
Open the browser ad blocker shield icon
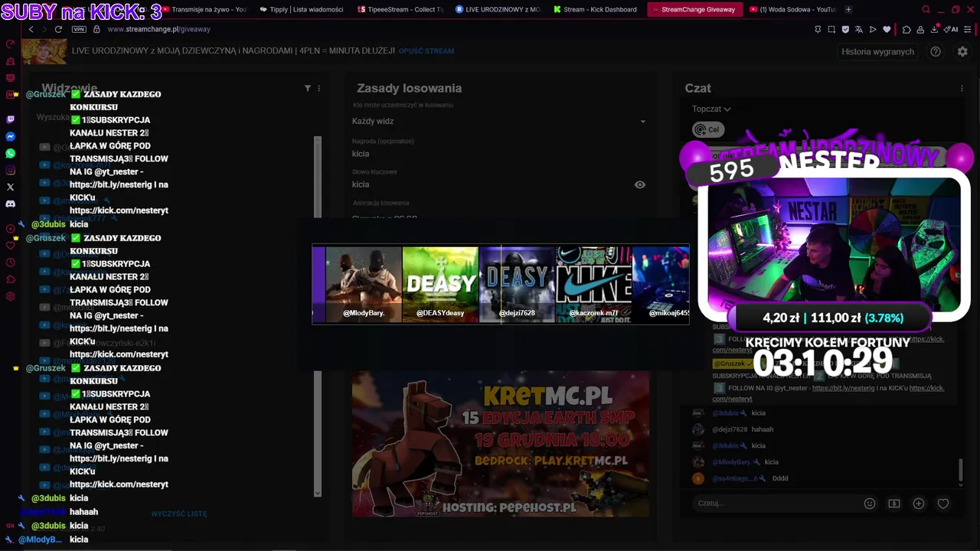(x=845, y=29)
